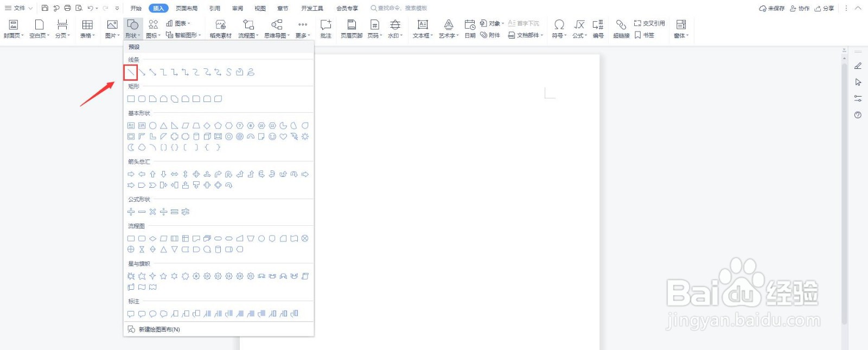The width and height of the screenshot is (868, 350).
Task: Select the sun basic shape
Action: [x=305, y=136]
